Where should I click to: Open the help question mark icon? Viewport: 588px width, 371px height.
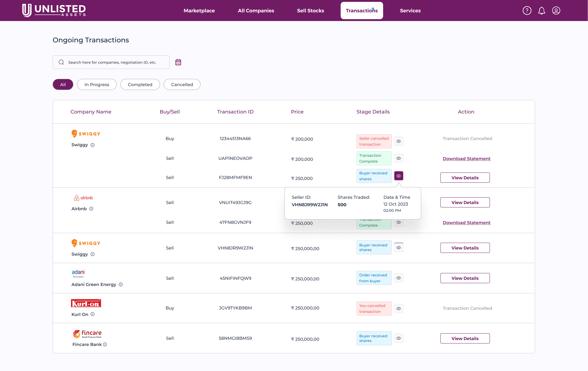click(527, 11)
